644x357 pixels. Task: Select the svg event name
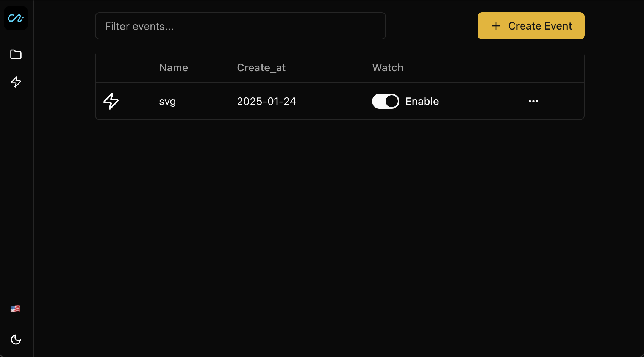click(167, 102)
